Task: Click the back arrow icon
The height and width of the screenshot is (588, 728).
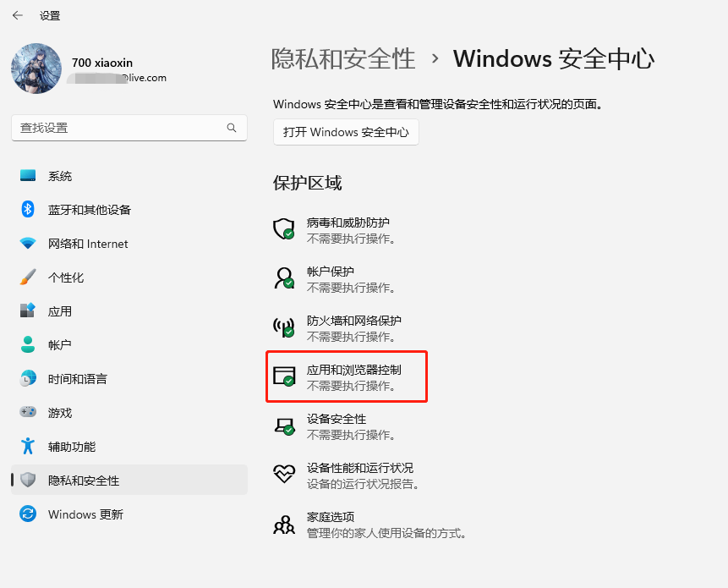Action: [x=18, y=15]
